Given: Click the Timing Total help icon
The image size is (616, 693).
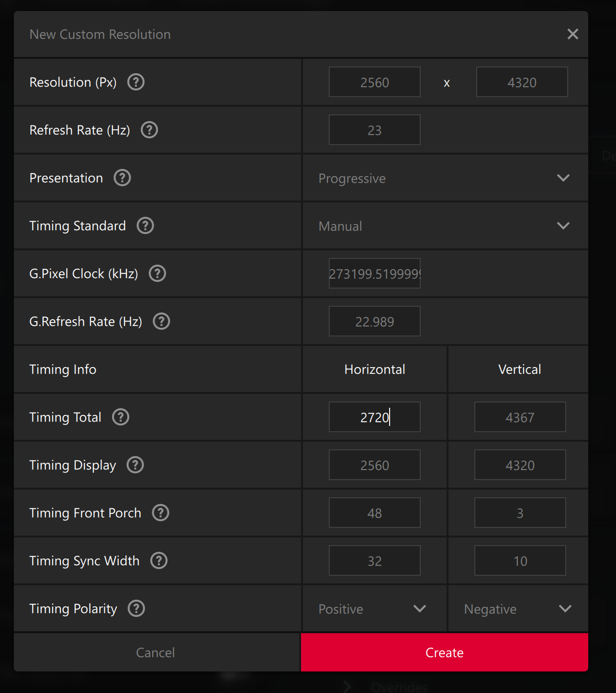Looking at the screenshot, I should coord(121,417).
